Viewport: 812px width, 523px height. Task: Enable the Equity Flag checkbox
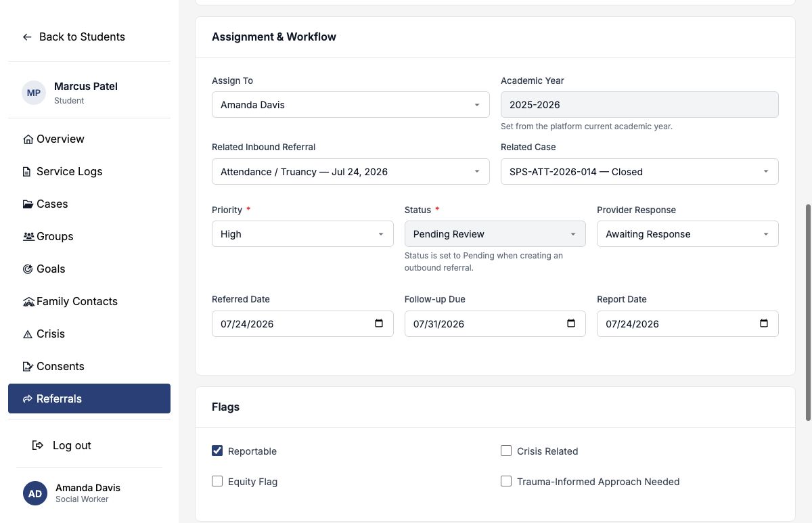217,481
